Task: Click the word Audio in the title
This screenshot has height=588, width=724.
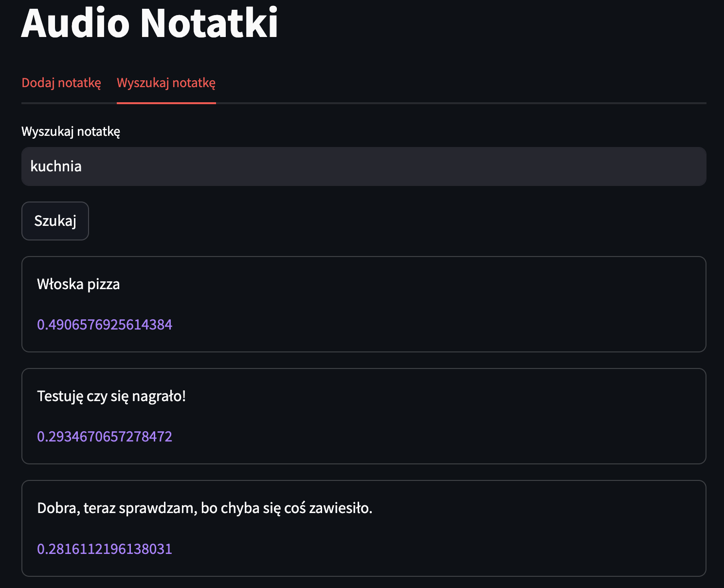Action: 75,22
